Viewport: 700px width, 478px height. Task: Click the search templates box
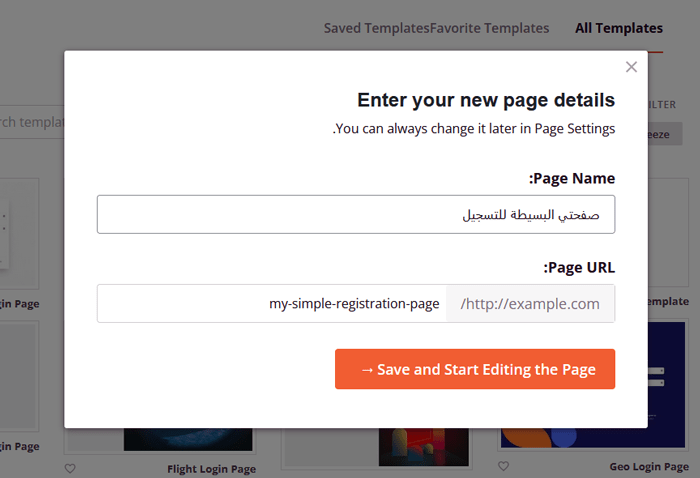pos(30,122)
